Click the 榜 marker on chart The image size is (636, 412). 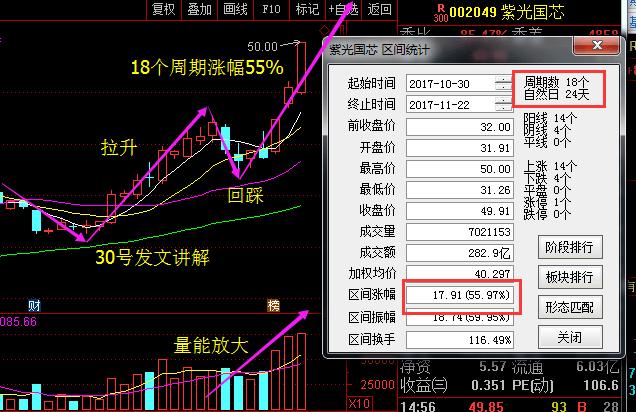coord(273,305)
